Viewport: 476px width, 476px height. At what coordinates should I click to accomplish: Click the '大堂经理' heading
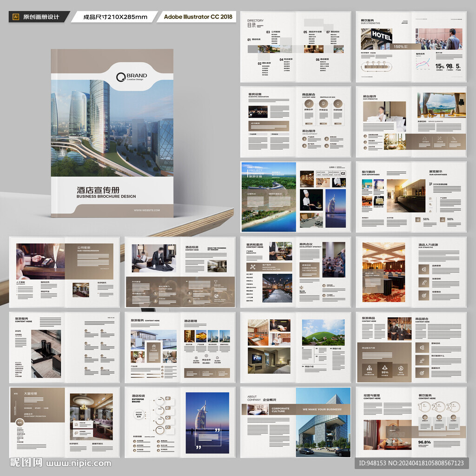click(x=30, y=393)
